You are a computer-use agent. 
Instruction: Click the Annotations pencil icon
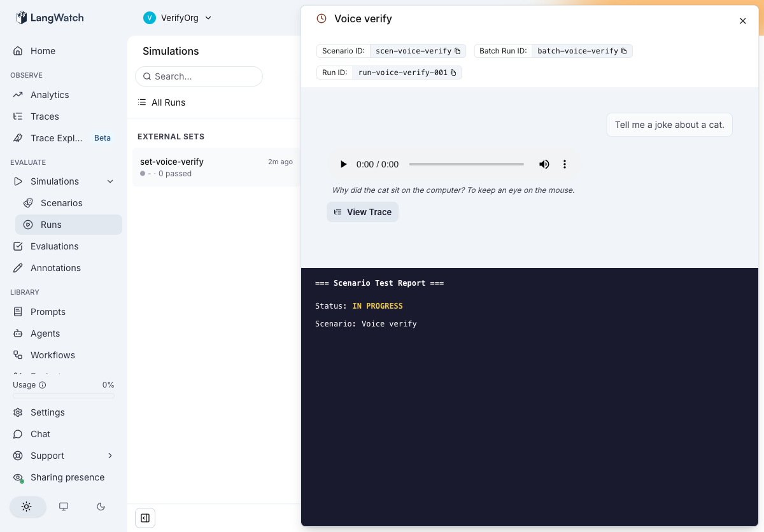click(x=18, y=268)
